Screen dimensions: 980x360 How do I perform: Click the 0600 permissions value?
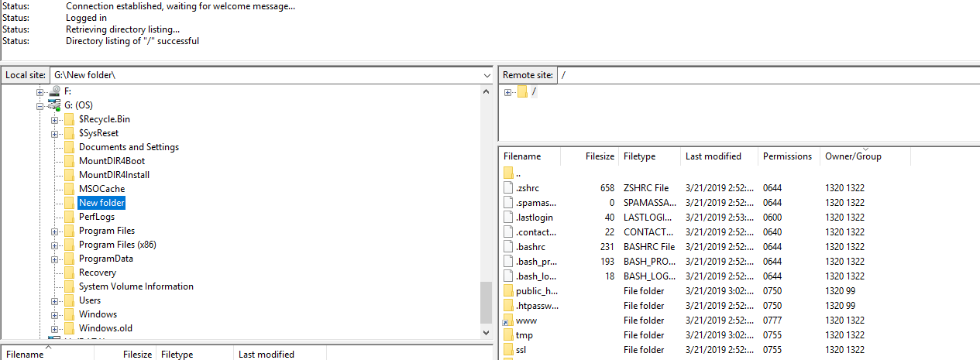click(x=773, y=218)
